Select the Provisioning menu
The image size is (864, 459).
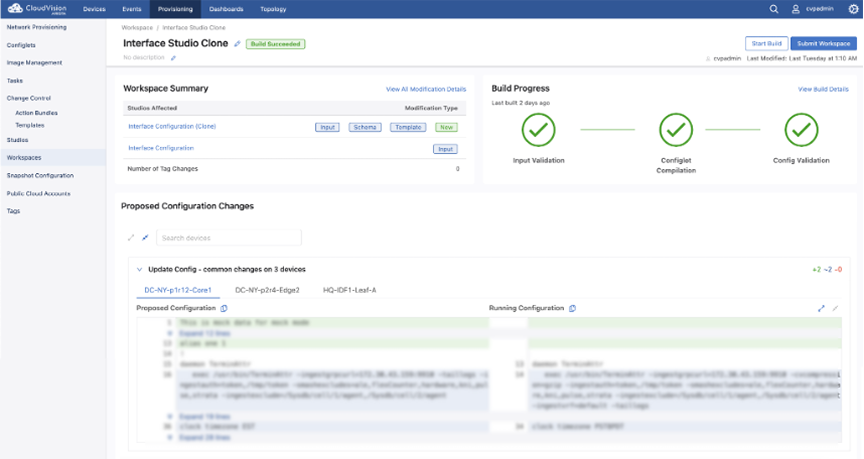(175, 9)
